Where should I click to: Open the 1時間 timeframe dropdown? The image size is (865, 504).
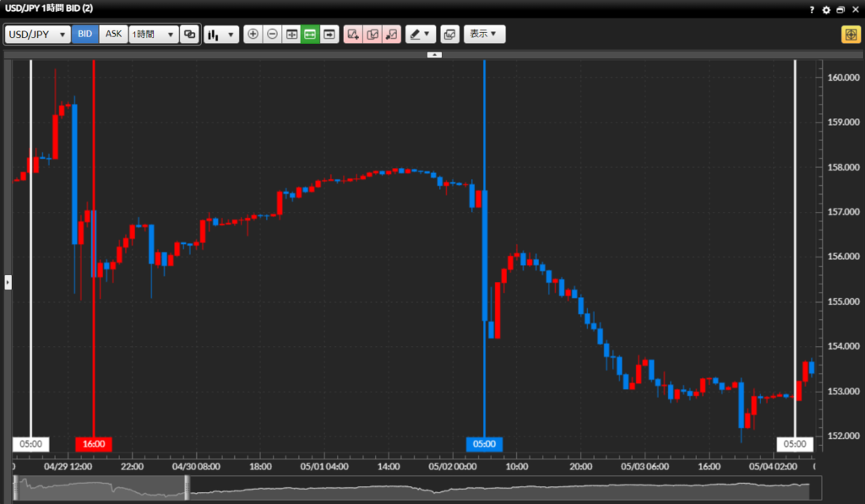coord(154,35)
